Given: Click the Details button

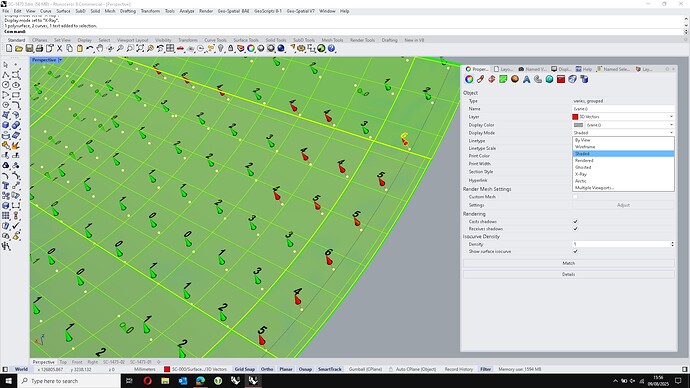Looking at the screenshot, I should [569, 275].
